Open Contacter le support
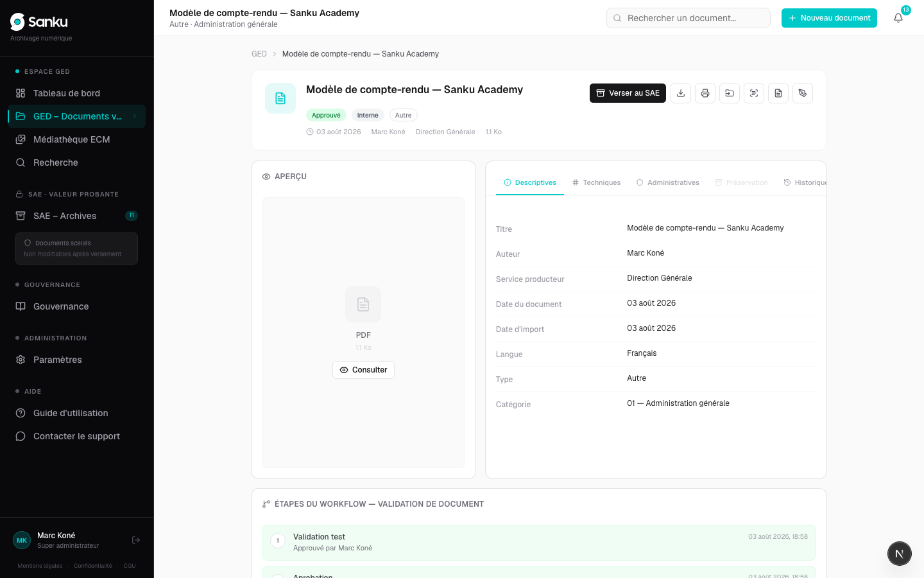 pos(77,436)
